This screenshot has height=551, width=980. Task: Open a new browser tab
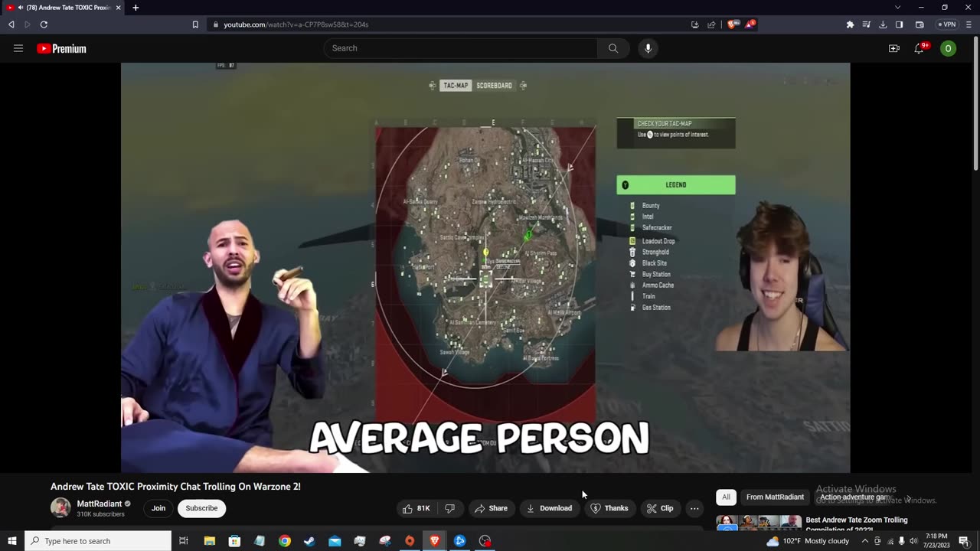pyautogui.click(x=136, y=8)
